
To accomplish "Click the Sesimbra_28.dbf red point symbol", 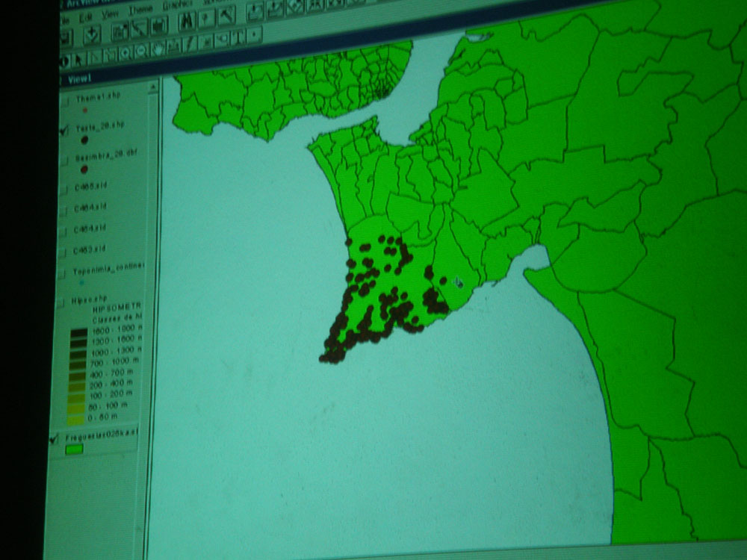I will [x=84, y=169].
